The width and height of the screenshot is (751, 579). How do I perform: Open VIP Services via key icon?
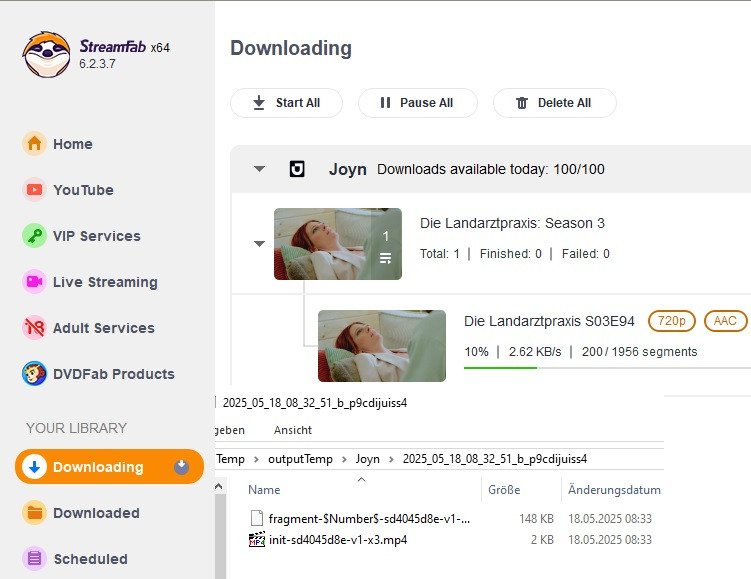[35, 236]
